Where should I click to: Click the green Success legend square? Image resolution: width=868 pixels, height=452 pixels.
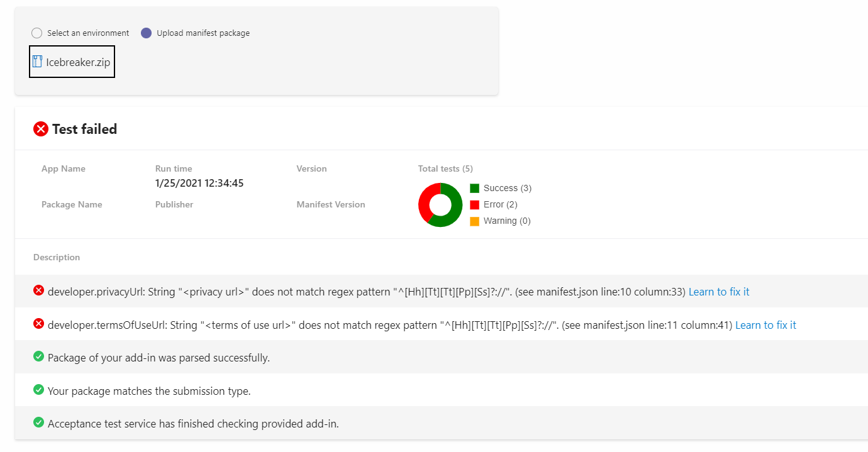pos(476,187)
